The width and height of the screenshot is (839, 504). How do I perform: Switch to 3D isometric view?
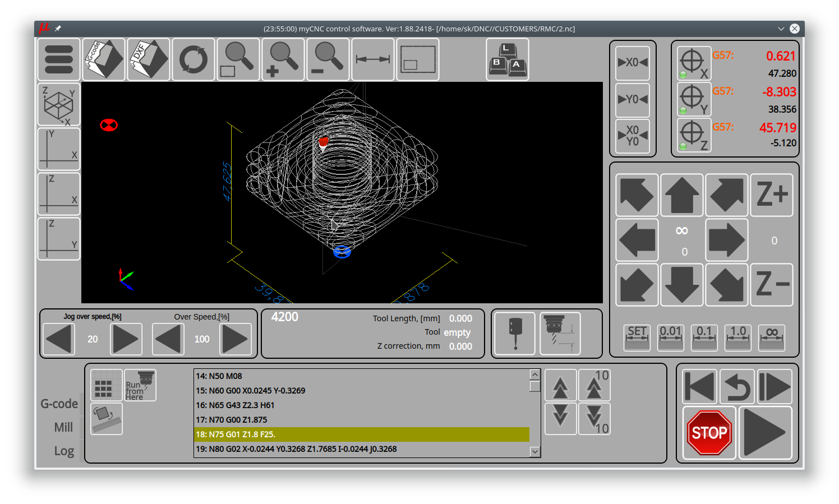point(59,105)
